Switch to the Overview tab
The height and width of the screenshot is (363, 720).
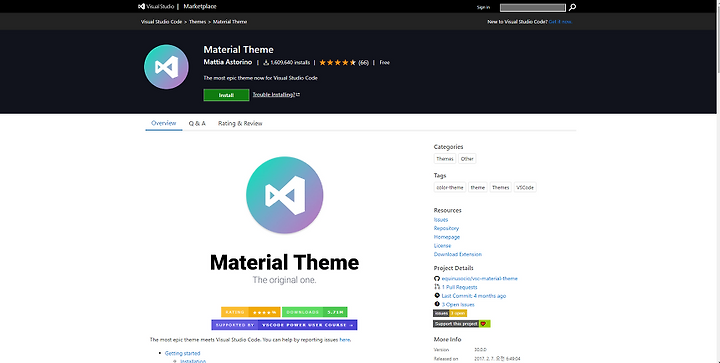pos(163,123)
